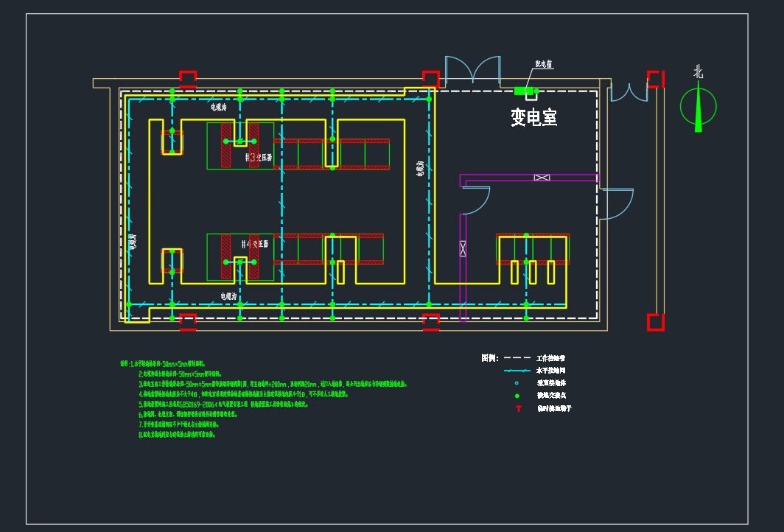Image resolution: width=784 pixels, height=532 pixels.
Task: Click note line 5 mentioning GB50169-2006
Action: point(223,404)
